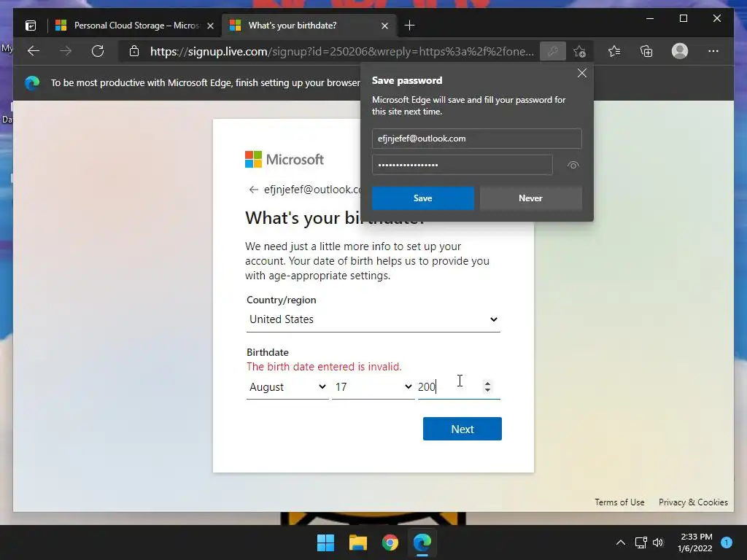Open the Favorites list
Screen dimensions: 747x560
point(614,51)
